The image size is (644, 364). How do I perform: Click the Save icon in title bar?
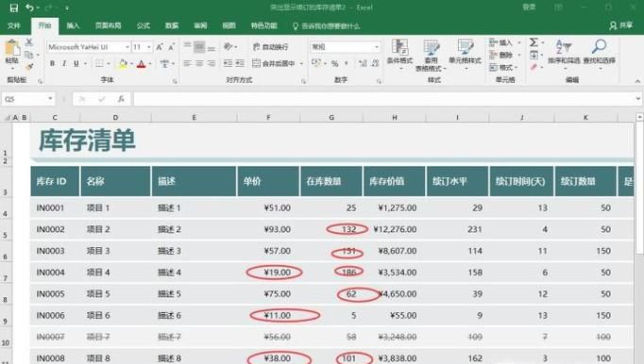coord(13,8)
